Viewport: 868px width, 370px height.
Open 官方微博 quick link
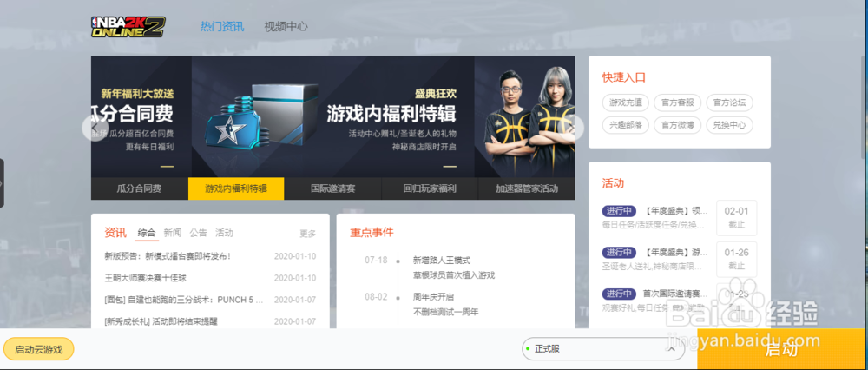pos(678,125)
